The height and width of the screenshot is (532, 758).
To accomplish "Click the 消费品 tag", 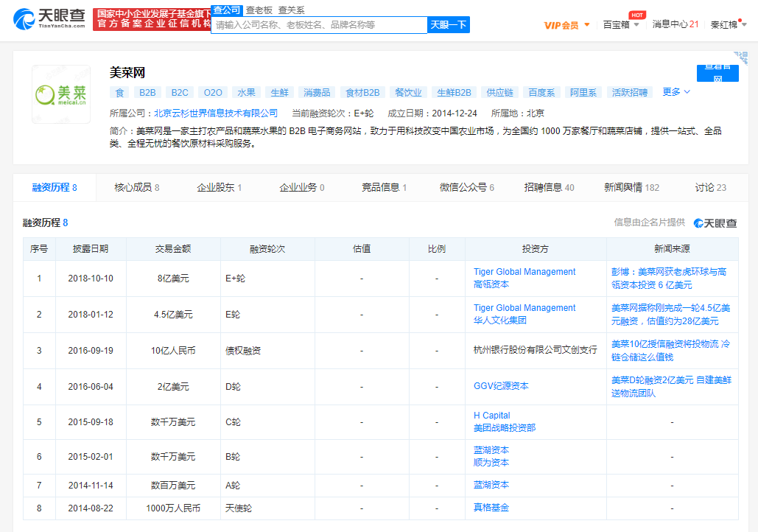I will coord(317,92).
